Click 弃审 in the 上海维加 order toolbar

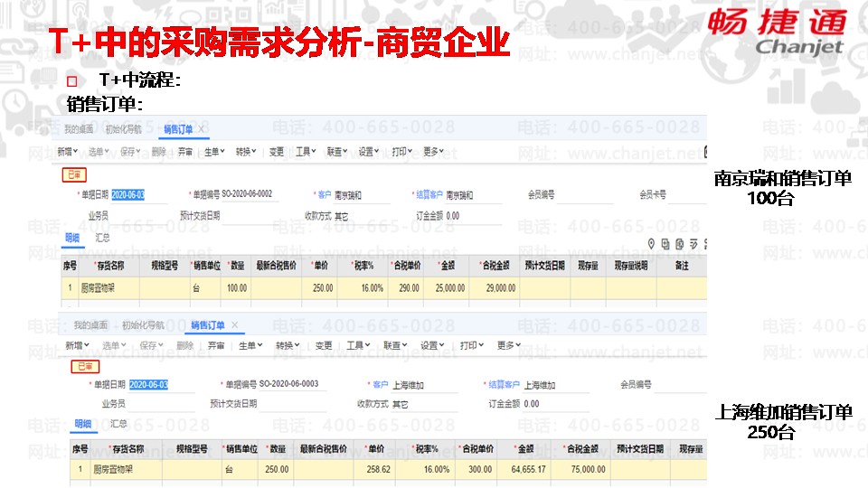click(x=216, y=345)
